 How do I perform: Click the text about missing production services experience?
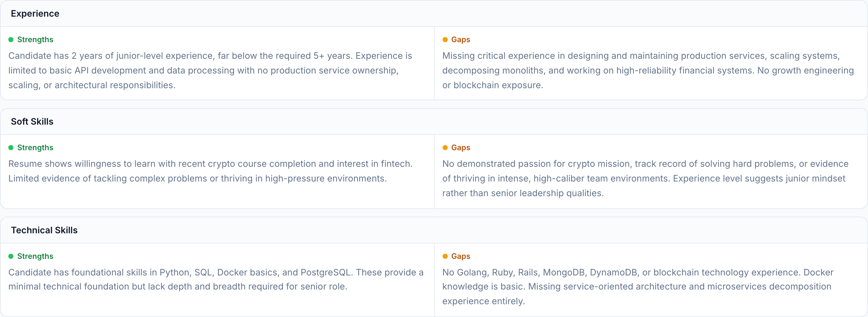(648, 70)
